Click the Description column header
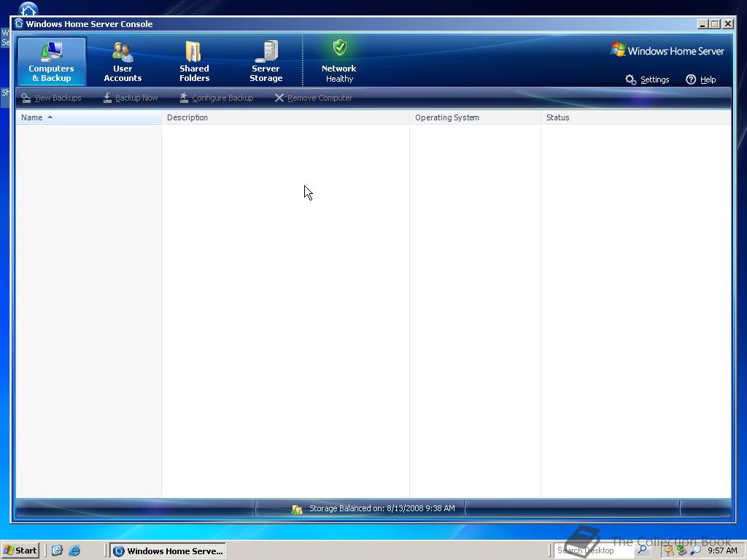 [285, 117]
